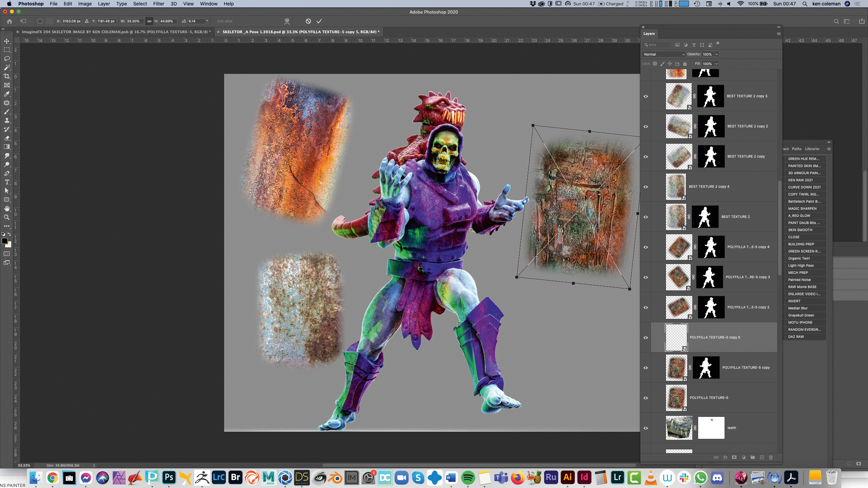The height and width of the screenshot is (488, 868).
Task: Commit the transform with the checkmark
Action: (319, 21)
